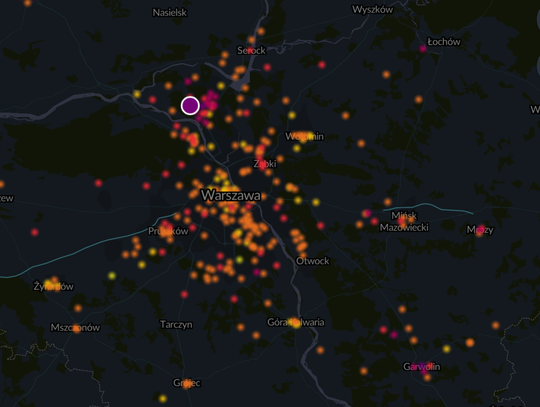540x407 pixels.
Task: Select the orange dot on Grójec label
Action: 187,383
